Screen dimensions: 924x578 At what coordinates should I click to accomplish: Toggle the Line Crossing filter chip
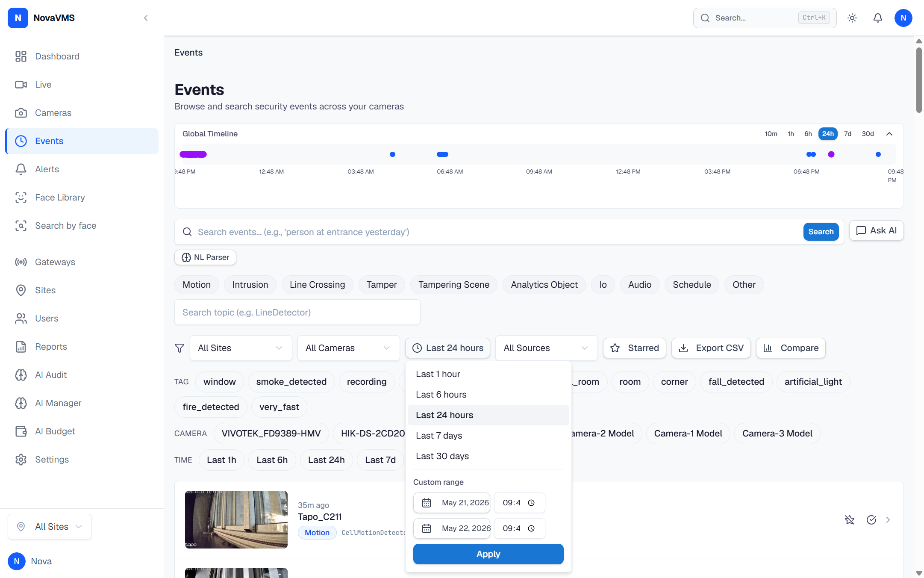tap(318, 285)
